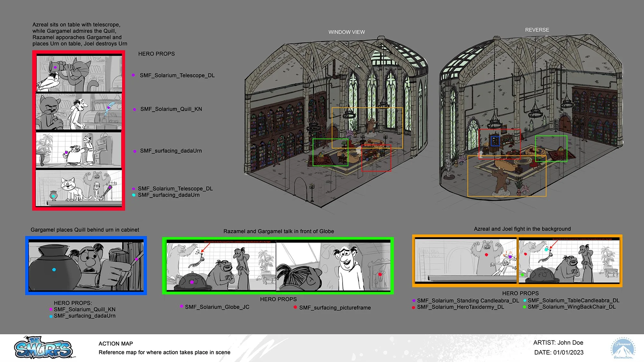This screenshot has height=362, width=644.
Task: Click 'Gargamel places Quill behind urn in cabinet'
Action: (85, 230)
